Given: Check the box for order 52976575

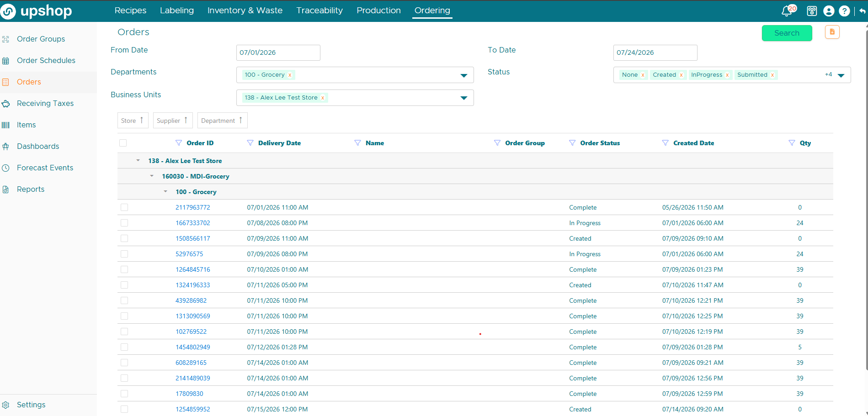Looking at the screenshot, I should (124, 254).
